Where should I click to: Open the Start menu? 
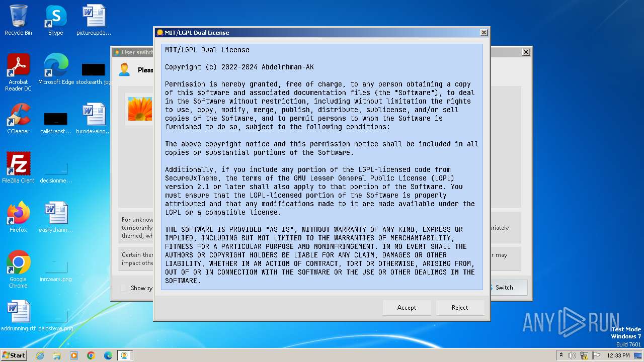point(14,355)
